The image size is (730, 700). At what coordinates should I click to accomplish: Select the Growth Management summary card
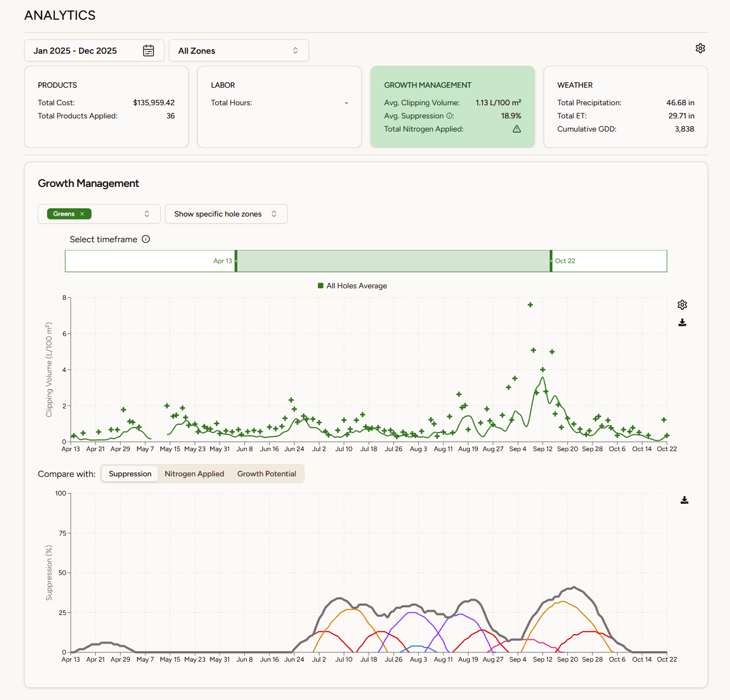pos(452,107)
